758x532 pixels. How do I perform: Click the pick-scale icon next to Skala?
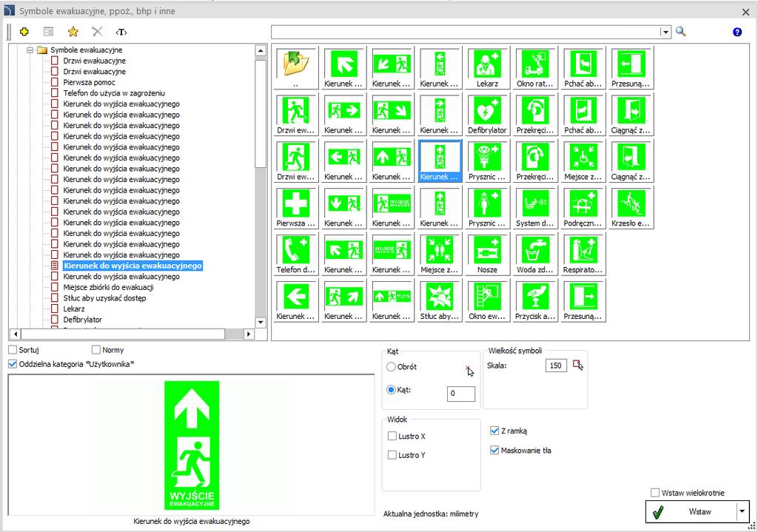[x=577, y=365]
